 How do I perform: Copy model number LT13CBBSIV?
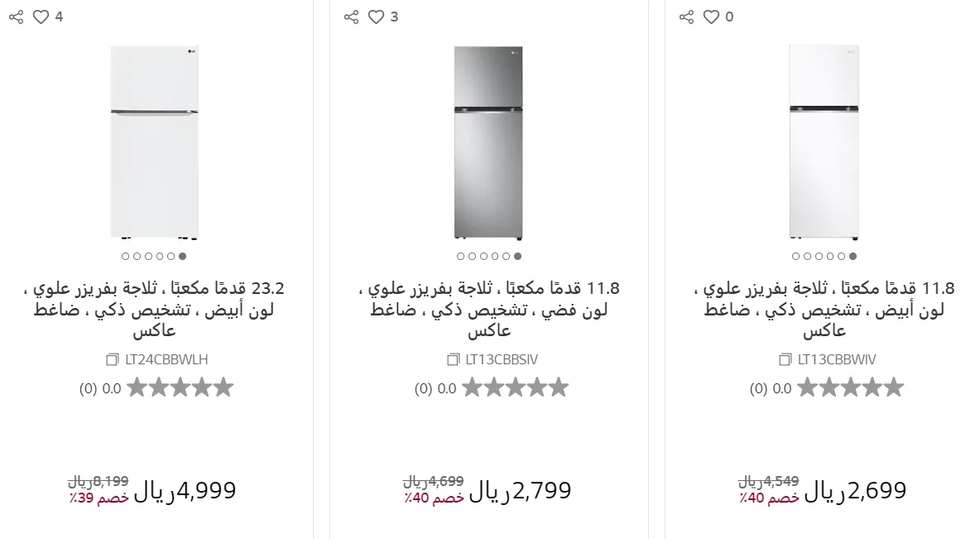(453, 360)
